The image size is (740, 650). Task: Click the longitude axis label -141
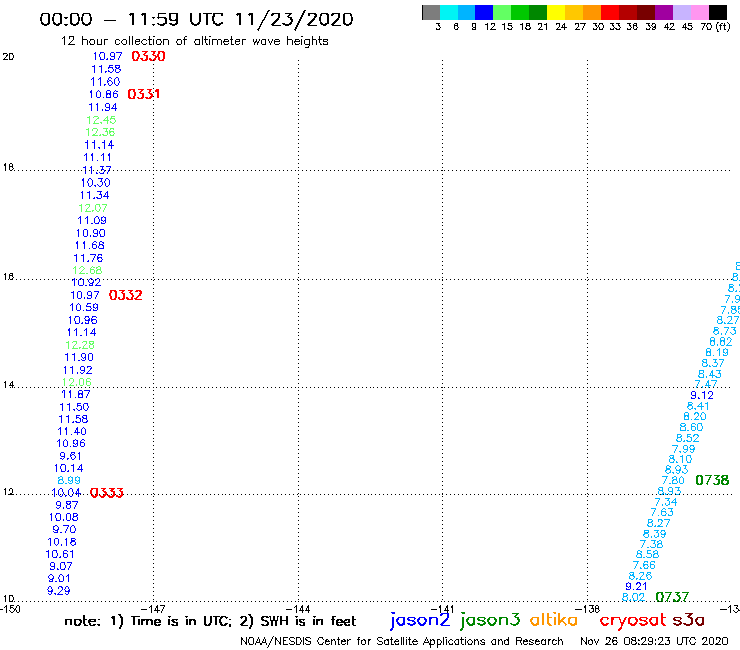442,609
